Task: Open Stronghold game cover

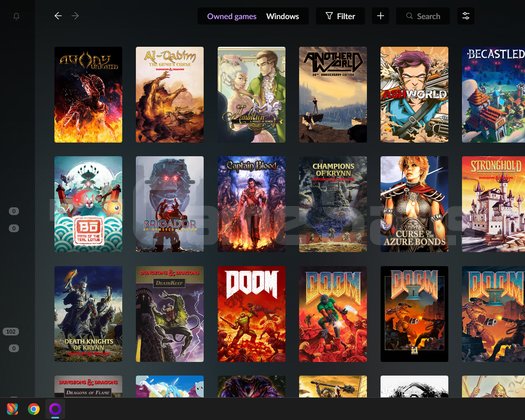Action: pos(494,204)
